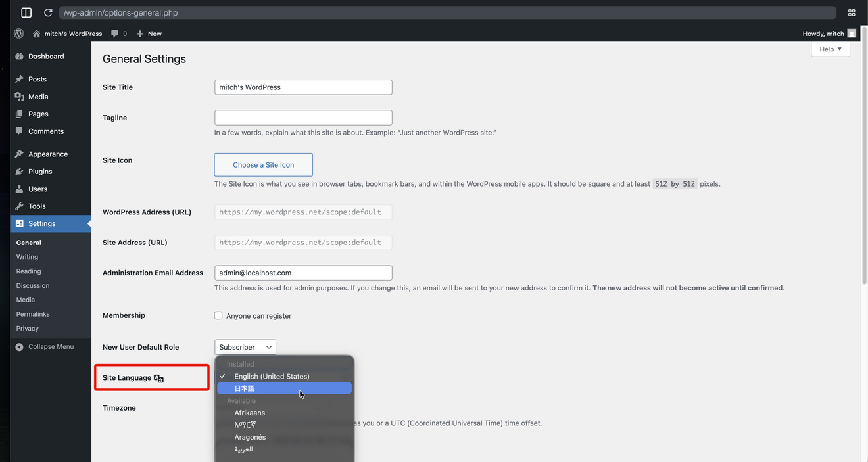Click the Users person icon
Screen dimensions: 868x462
coord(19,189)
